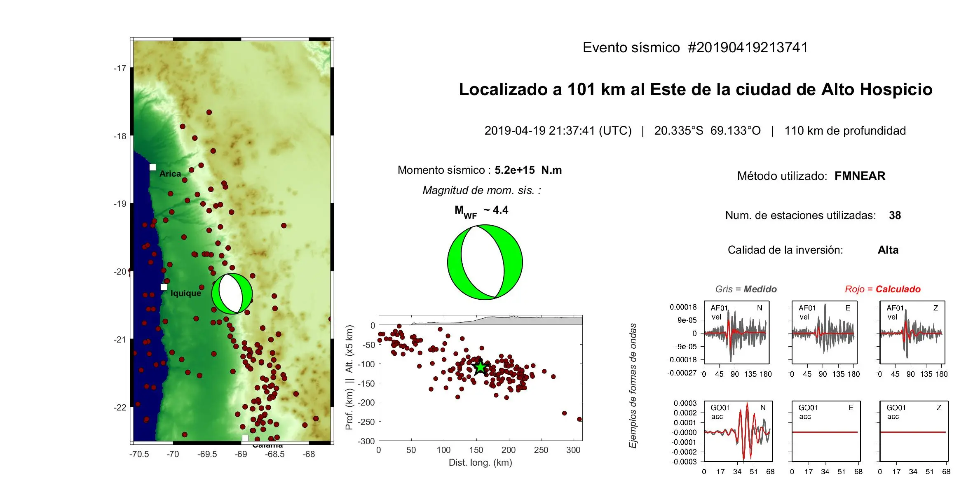Click the map longitude tick '-70.5'
Screen dimensions: 980x499
[139, 454]
